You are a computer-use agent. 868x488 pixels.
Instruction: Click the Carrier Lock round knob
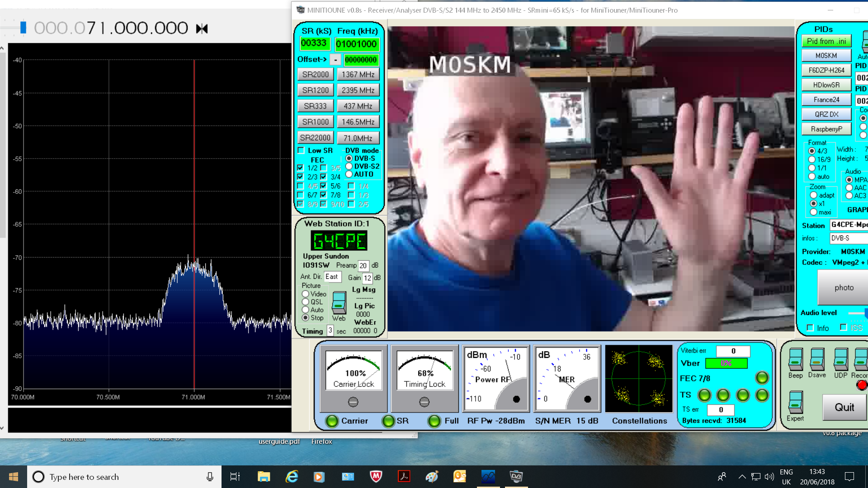pos(353,402)
